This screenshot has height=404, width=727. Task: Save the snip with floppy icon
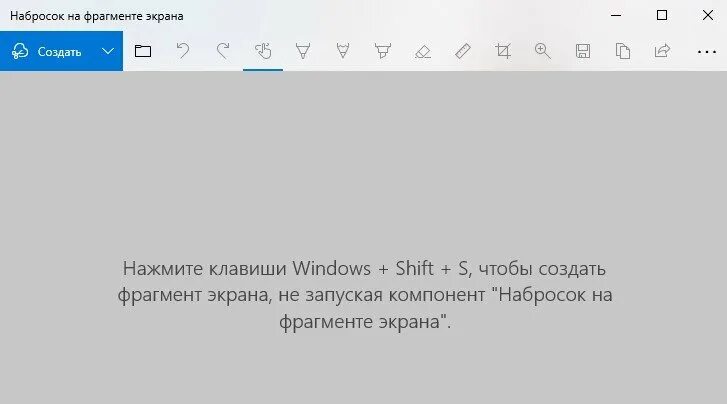(583, 51)
